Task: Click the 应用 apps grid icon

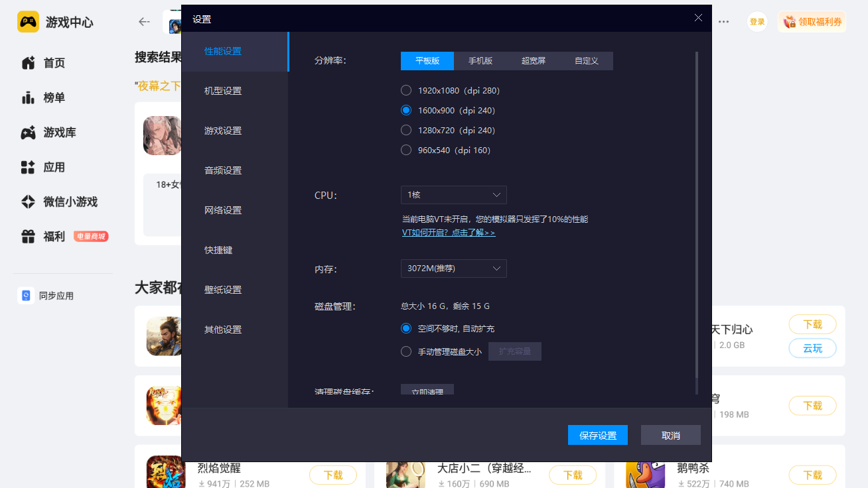Action: pyautogui.click(x=28, y=167)
